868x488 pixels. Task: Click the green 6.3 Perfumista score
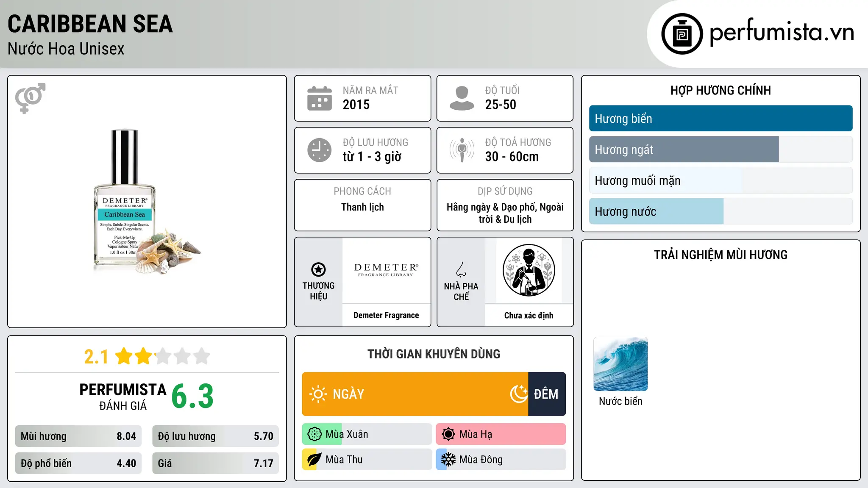click(x=192, y=396)
